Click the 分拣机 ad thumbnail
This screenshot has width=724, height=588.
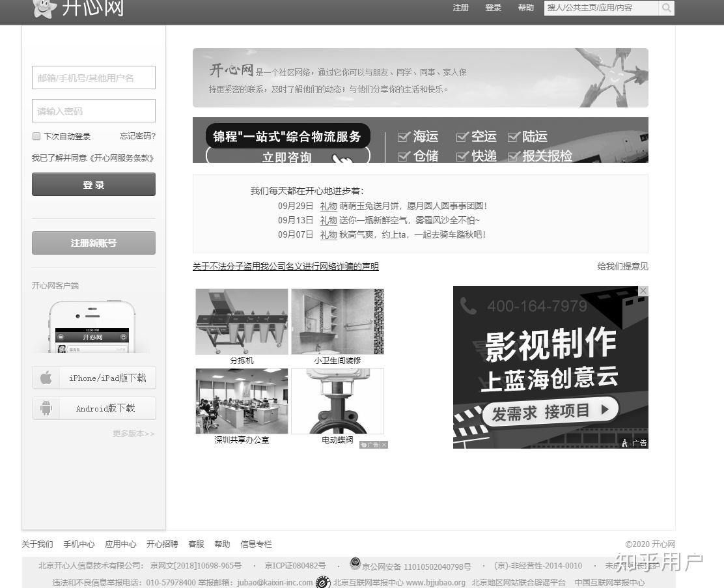click(x=242, y=322)
